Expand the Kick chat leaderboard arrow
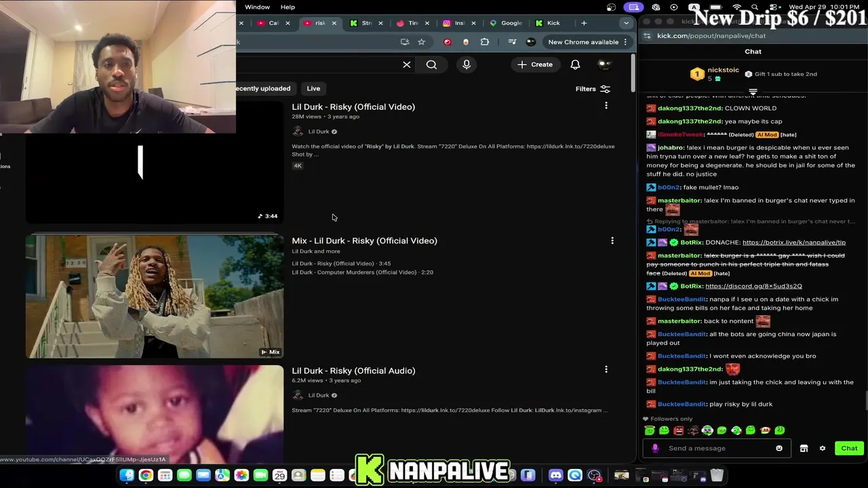 point(753,91)
